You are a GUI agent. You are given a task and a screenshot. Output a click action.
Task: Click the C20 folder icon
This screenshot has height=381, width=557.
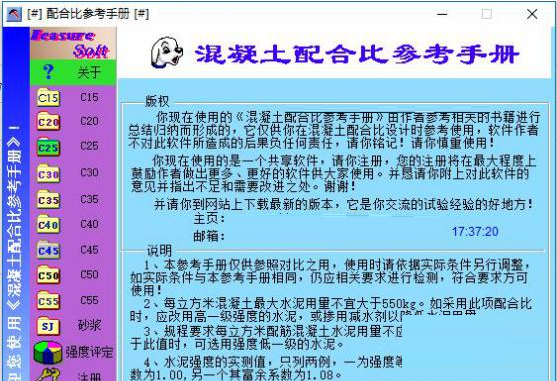click(48, 121)
